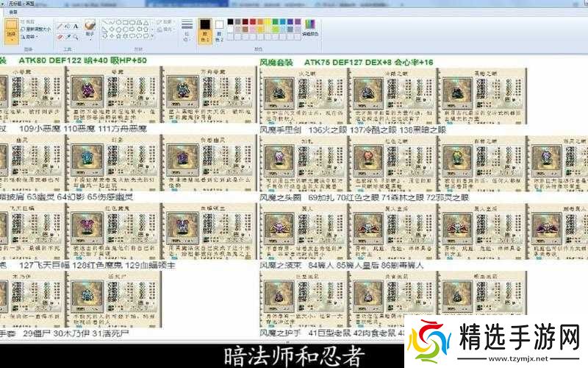Choose the Five-point star shape
This screenshot has height=368, width=588.
pyautogui.click(x=118, y=35)
